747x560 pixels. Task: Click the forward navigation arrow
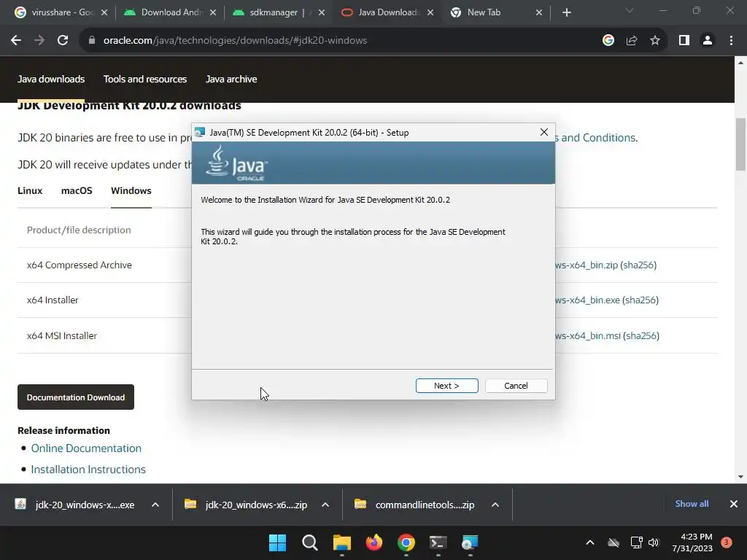point(39,41)
